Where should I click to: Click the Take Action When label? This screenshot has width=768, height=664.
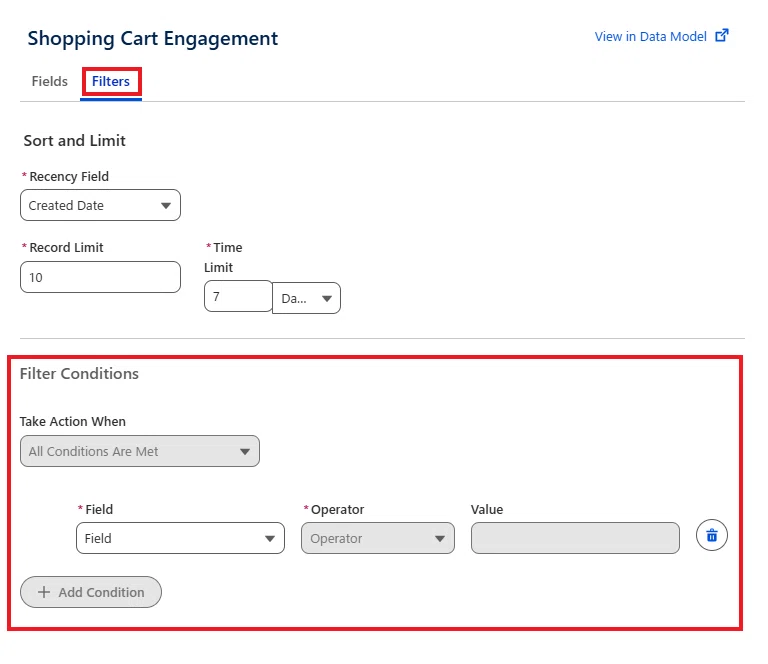(x=72, y=422)
